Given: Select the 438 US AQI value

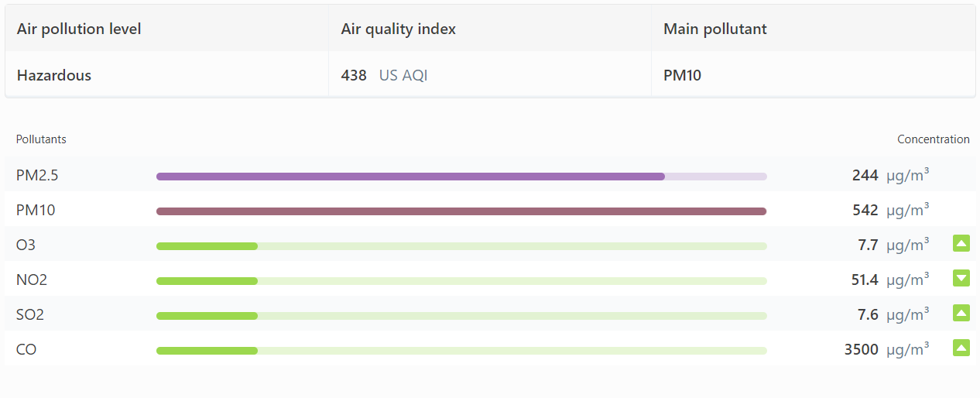Looking at the screenshot, I should point(385,76).
